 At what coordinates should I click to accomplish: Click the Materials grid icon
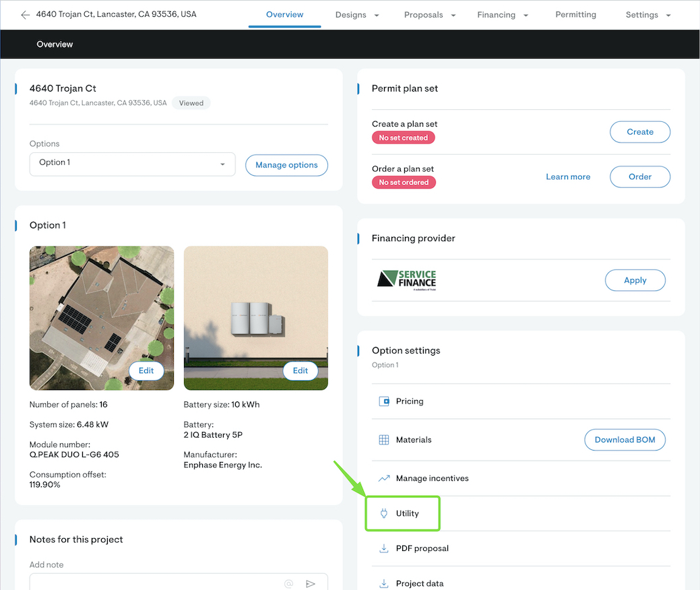pos(384,440)
